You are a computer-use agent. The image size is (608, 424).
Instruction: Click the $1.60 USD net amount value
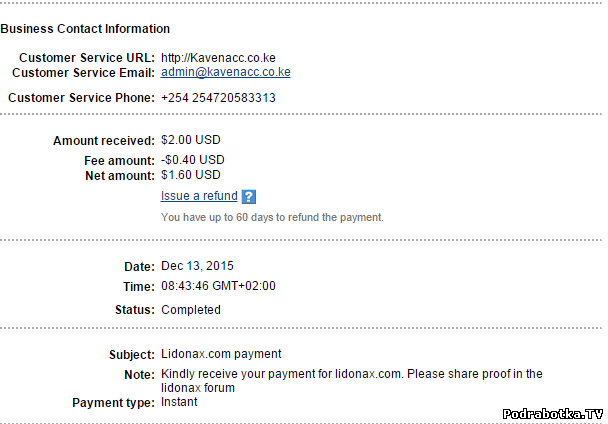pyautogui.click(x=191, y=175)
